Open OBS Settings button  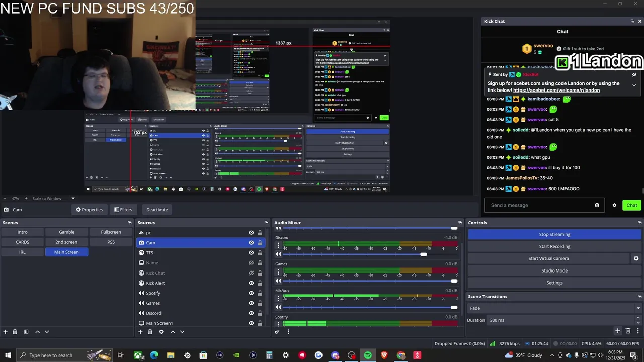tap(554, 283)
